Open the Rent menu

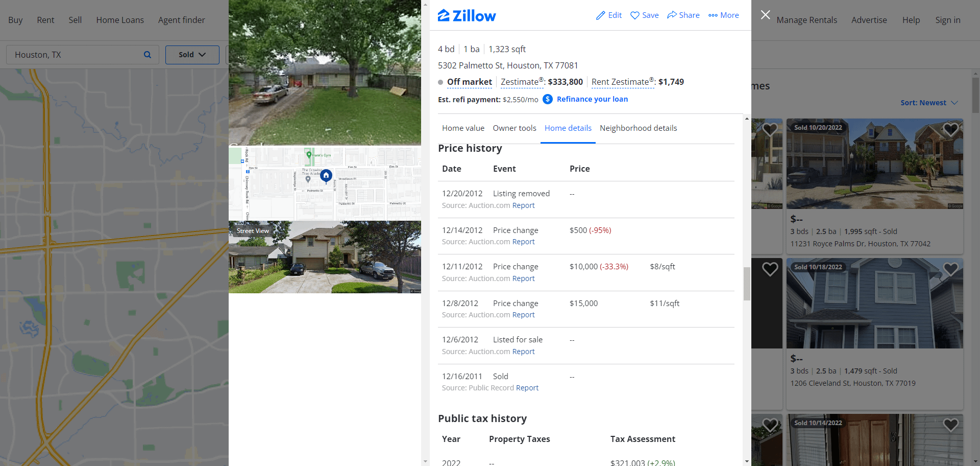[x=45, y=20]
